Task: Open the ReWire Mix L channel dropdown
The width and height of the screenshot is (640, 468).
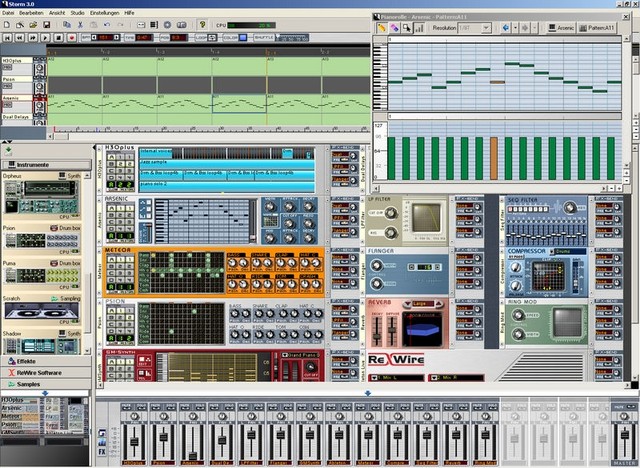Action: [374, 378]
